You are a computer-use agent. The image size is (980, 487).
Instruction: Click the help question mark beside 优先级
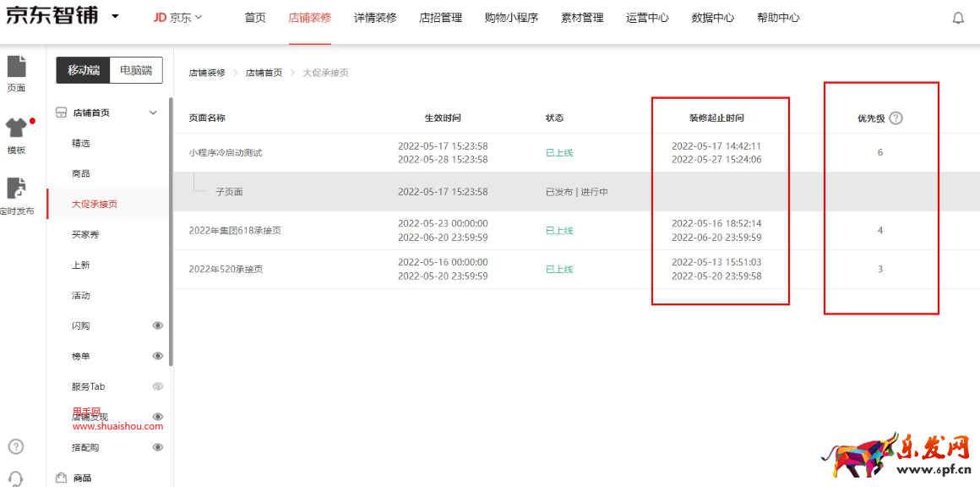[896, 118]
